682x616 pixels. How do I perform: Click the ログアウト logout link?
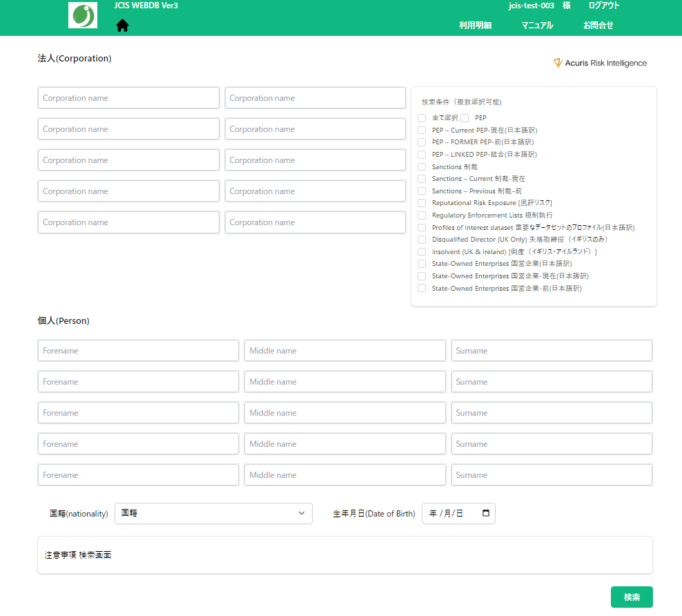click(604, 6)
